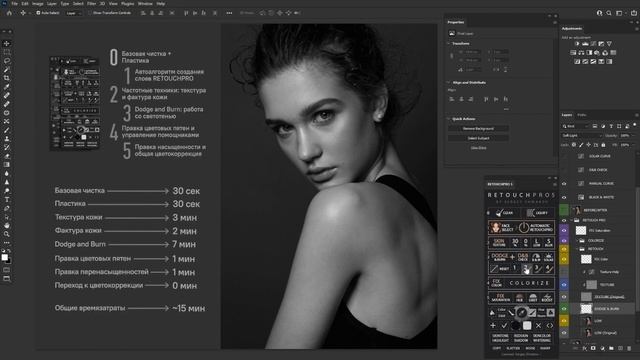This screenshot has height=360, width=640.
Task: Add a Curves adjustment
Action: tap(593, 44)
